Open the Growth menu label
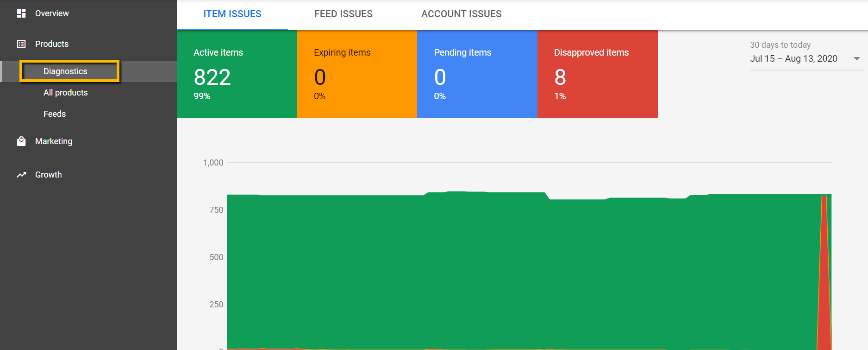Viewport: 868px width, 350px height. (x=48, y=175)
